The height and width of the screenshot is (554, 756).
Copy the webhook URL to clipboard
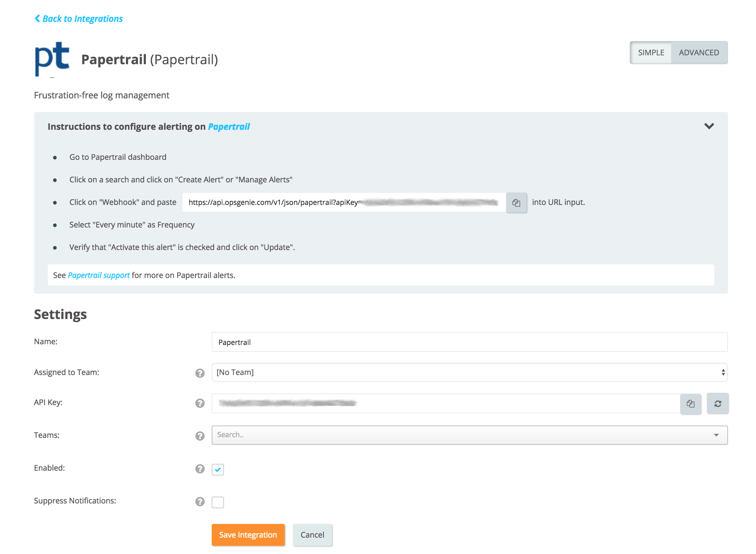(x=516, y=203)
